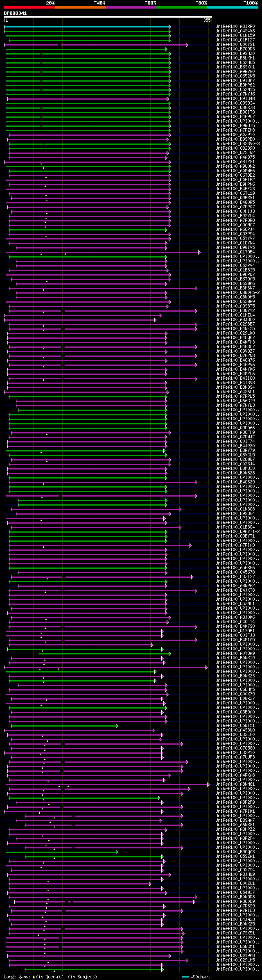Select label UniRef100_C5XHC5
The height and width of the screenshot is (980, 262).
click(235, 63)
